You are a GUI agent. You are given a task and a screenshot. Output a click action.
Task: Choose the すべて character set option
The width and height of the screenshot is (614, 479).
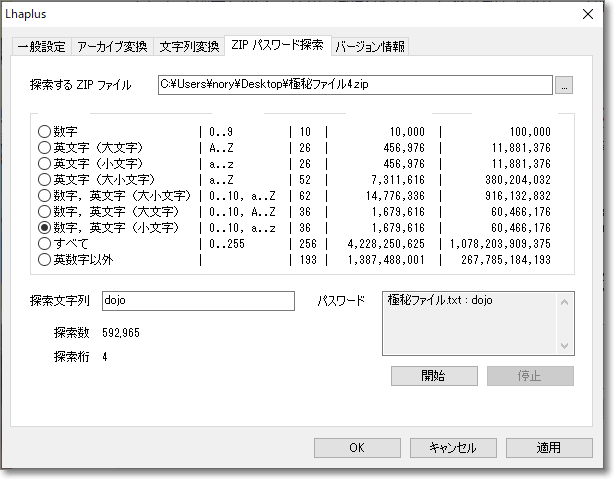coord(44,243)
